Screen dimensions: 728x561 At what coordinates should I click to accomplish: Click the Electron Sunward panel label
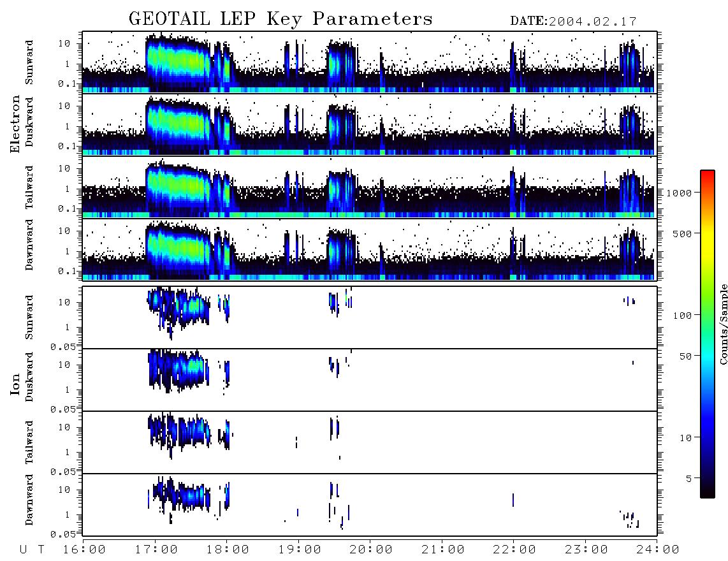[29, 62]
